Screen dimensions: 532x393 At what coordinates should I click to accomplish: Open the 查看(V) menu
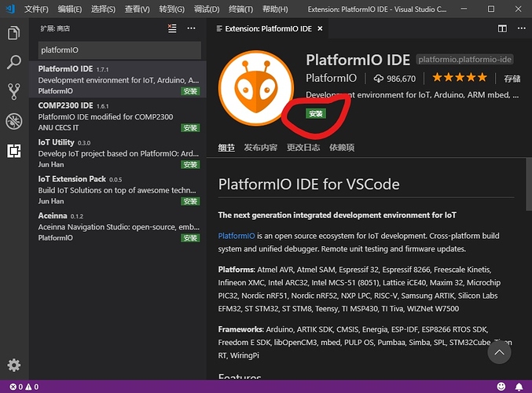[x=137, y=9]
